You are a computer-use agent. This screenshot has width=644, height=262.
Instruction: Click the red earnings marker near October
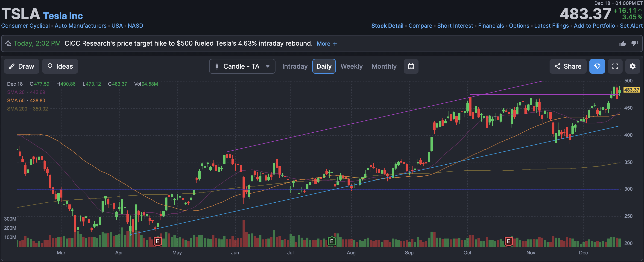(509, 241)
